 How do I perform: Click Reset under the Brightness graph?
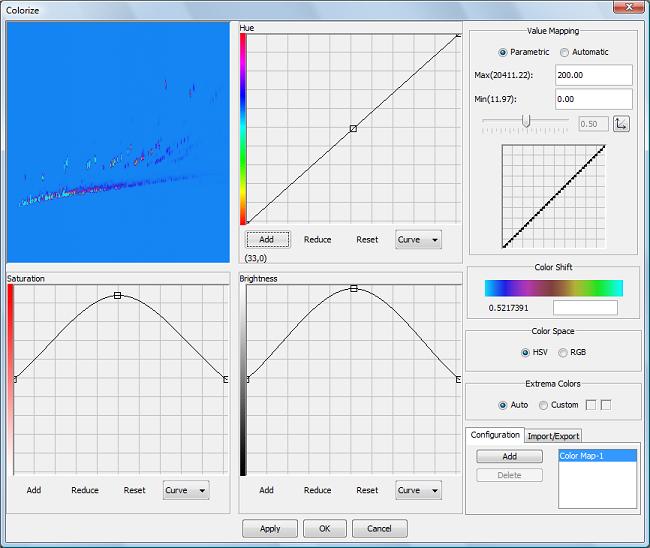[367, 490]
